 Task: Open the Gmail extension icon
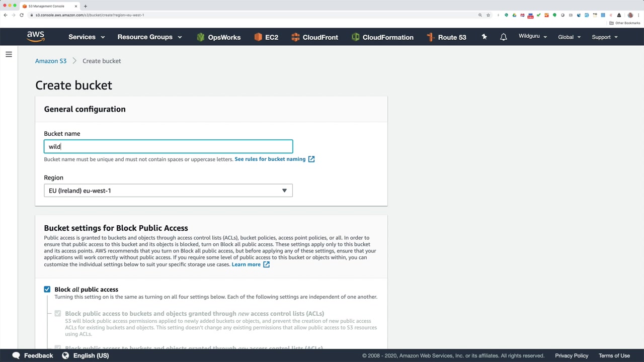pyautogui.click(x=522, y=15)
